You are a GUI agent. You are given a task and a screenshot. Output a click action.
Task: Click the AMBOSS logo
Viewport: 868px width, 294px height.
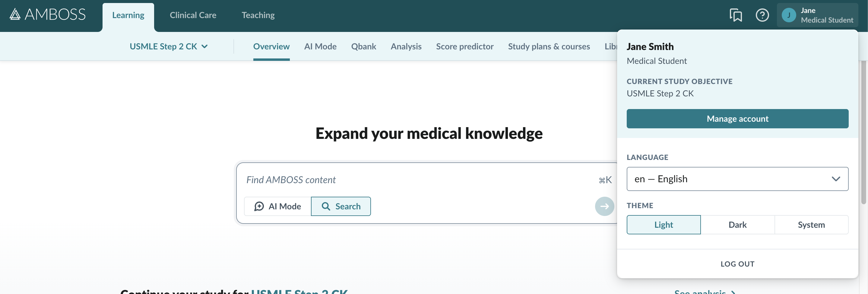pyautogui.click(x=48, y=14)
